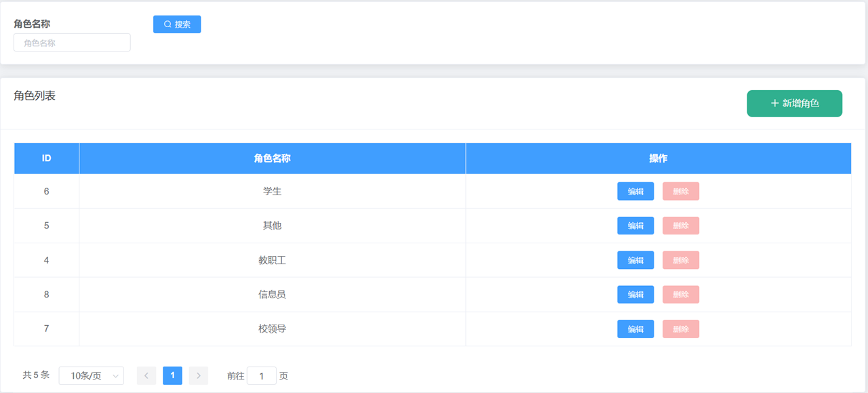Click the 前往 page number input box

click(262, 375)
